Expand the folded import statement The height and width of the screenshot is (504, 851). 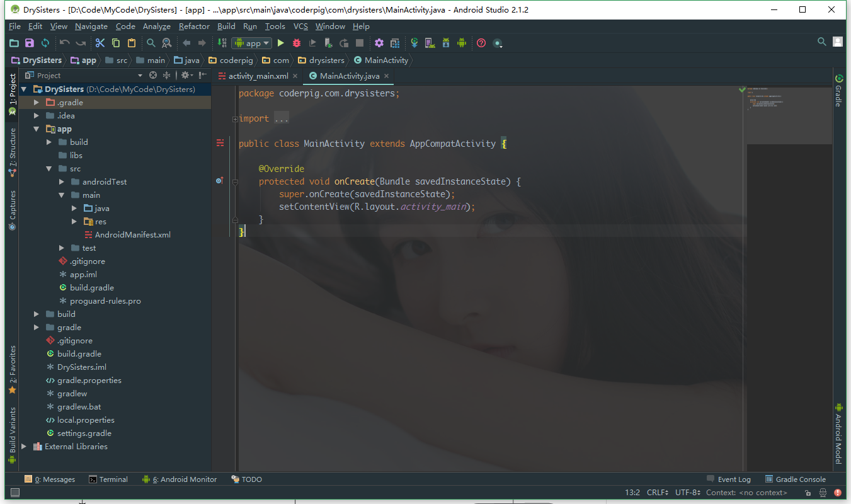235,118
